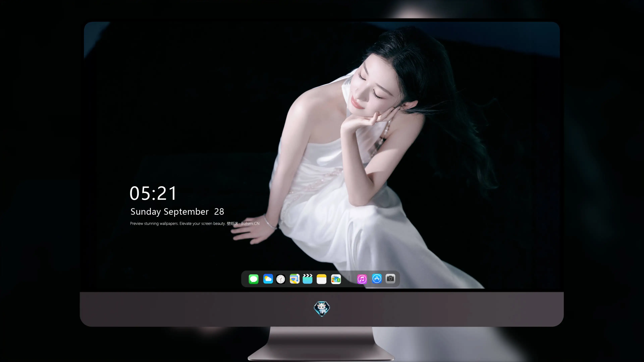Click the dragon mascot logo on the monitor chin

click(x=322, y=309)
